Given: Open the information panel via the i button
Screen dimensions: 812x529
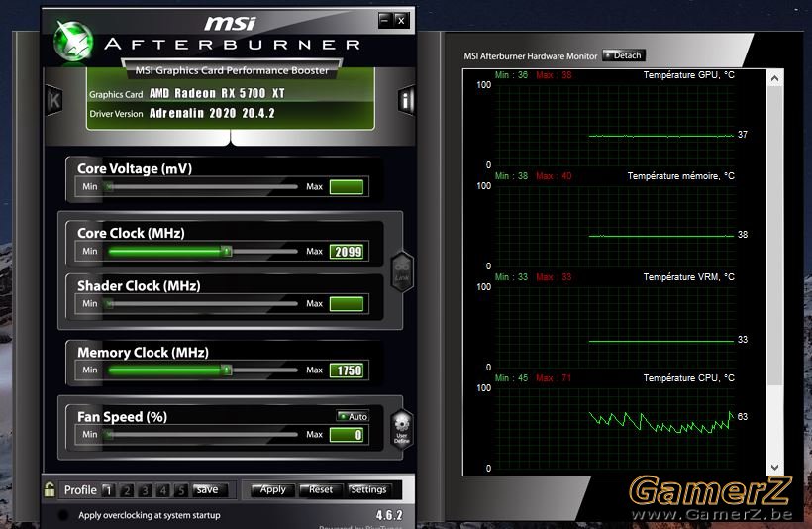Looking at the screenshot, I should click(x=407, y=100).
